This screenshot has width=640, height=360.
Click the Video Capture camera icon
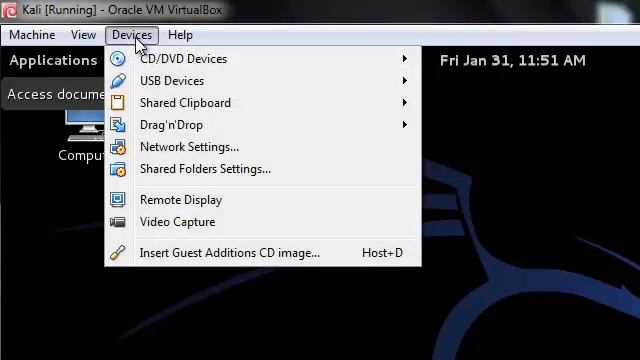click(118, 222)
